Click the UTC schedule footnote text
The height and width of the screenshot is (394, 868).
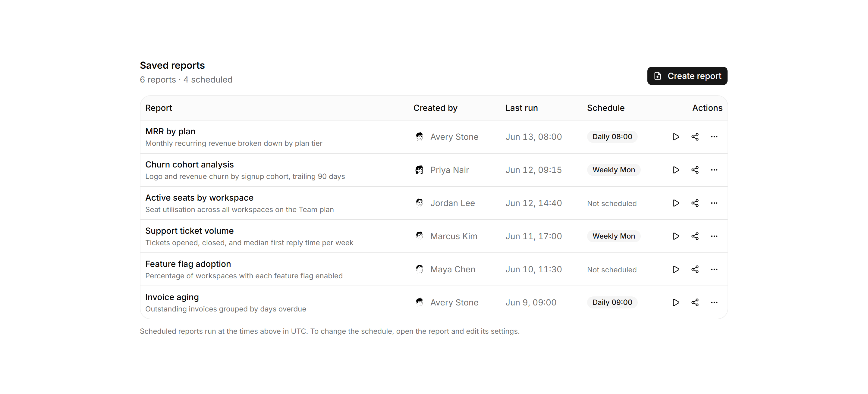(x=329, y=331)
